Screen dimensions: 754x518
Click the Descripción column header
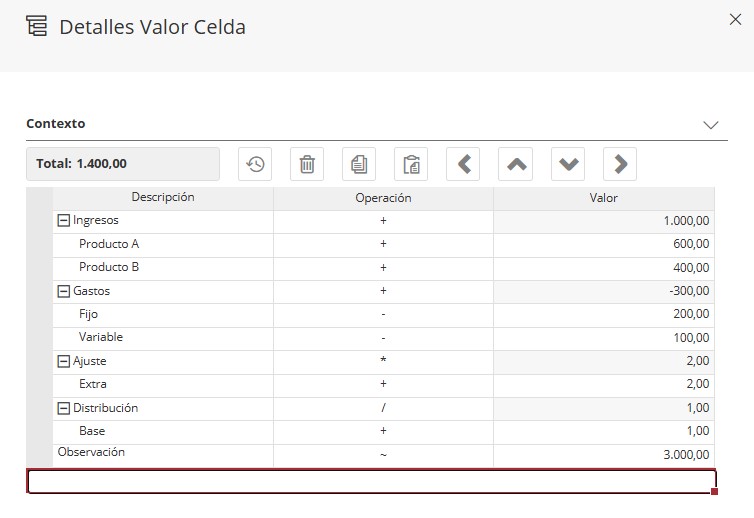(162, 198)
